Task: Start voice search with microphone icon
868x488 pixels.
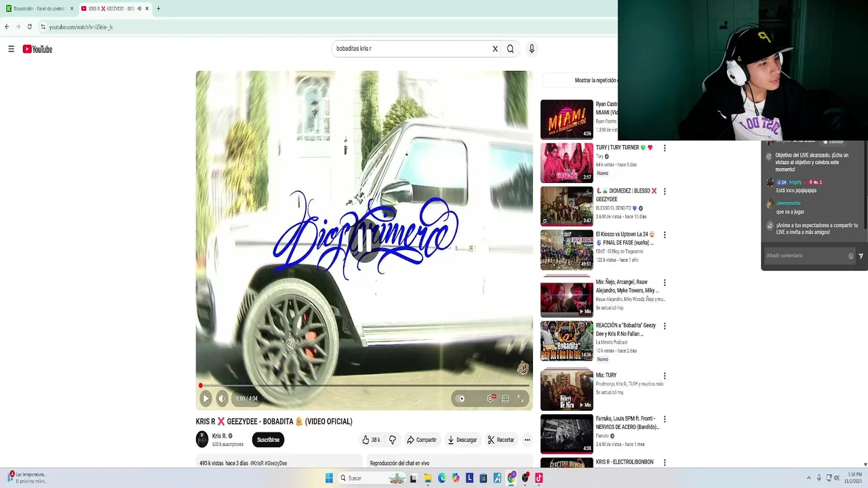Action: pyautogui.click(x=532, y=49)
